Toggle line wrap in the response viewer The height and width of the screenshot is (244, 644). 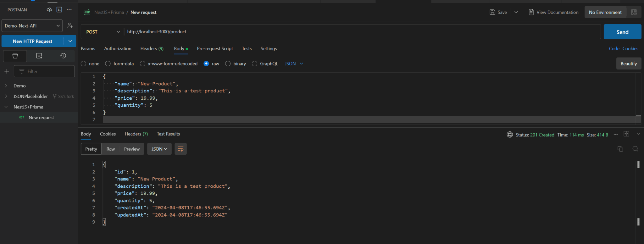pyautogui.click(x=180, y=149)
